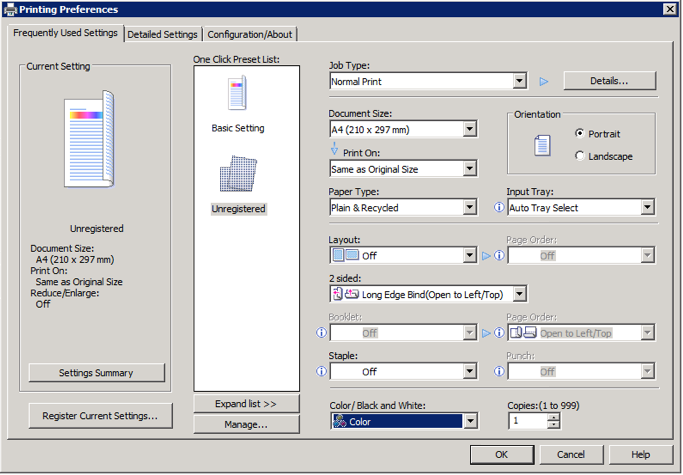683x475 pixels.
Task: Open the Job Type dropdown
Action: click(x=519, y=81)
